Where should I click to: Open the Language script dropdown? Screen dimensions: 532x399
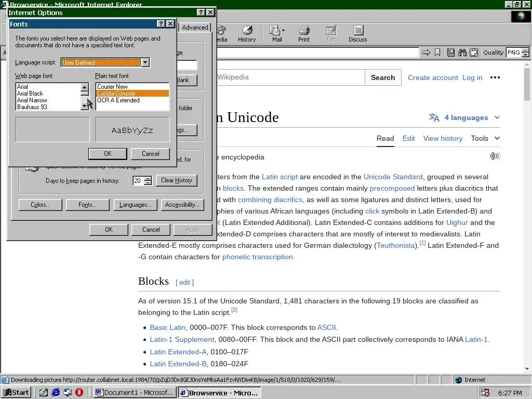[x=145, y=62]
